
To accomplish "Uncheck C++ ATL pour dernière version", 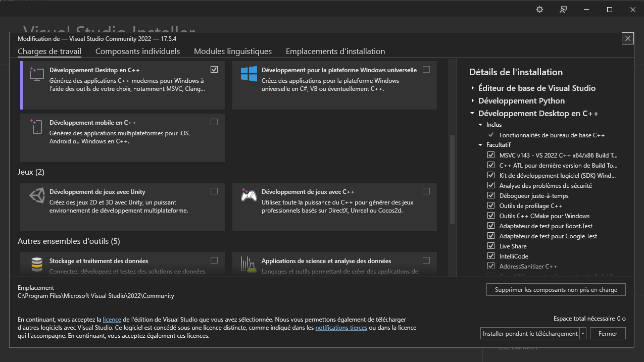I will pyautogui.click(x=491, y=165).
